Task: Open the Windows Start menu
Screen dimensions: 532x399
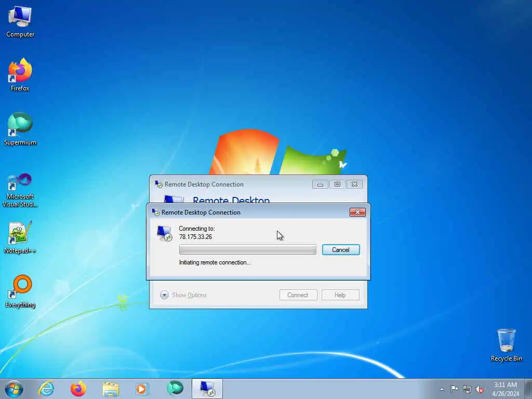Action: (14, 389)
